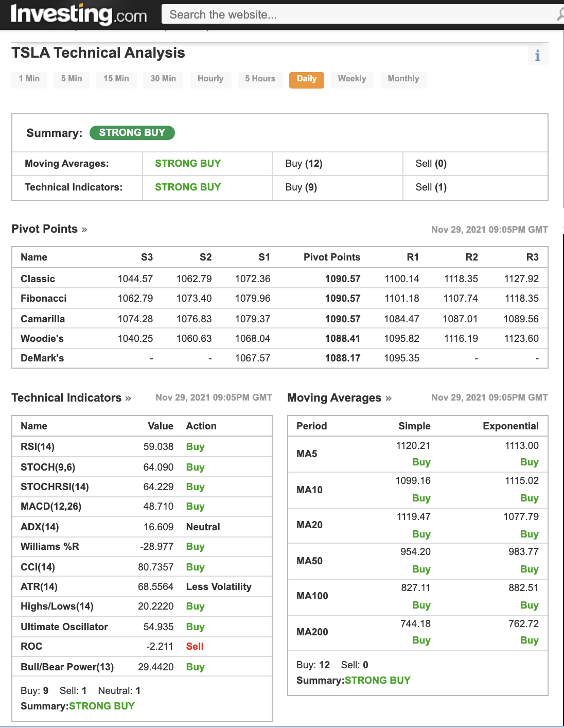Screen dimensions: 564x728
Task: Click the Neutral action for ADX(14)
Action: coord(203,527)
